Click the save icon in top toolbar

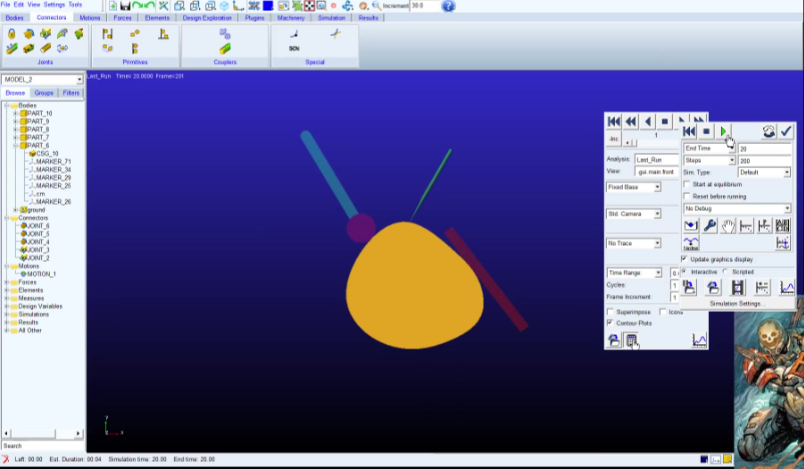(125, 6)
